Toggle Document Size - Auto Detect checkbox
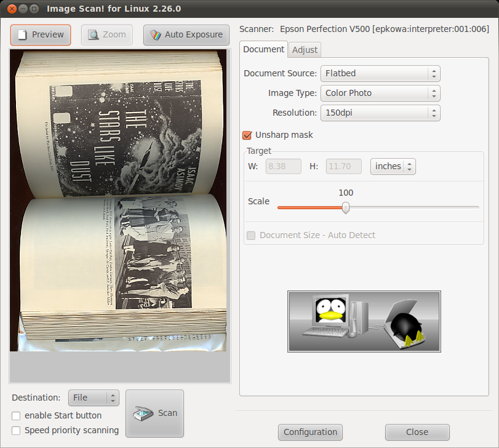Viewport: 499px width, 448px height. coord(251,236)
